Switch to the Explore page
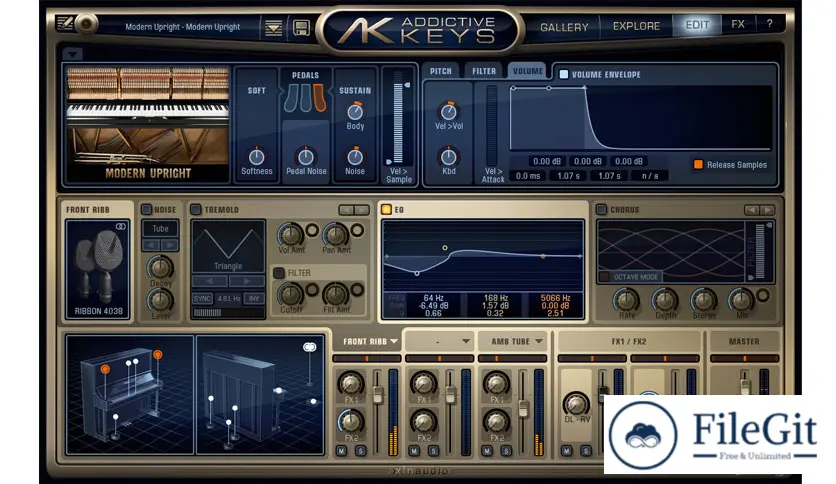 636,26
